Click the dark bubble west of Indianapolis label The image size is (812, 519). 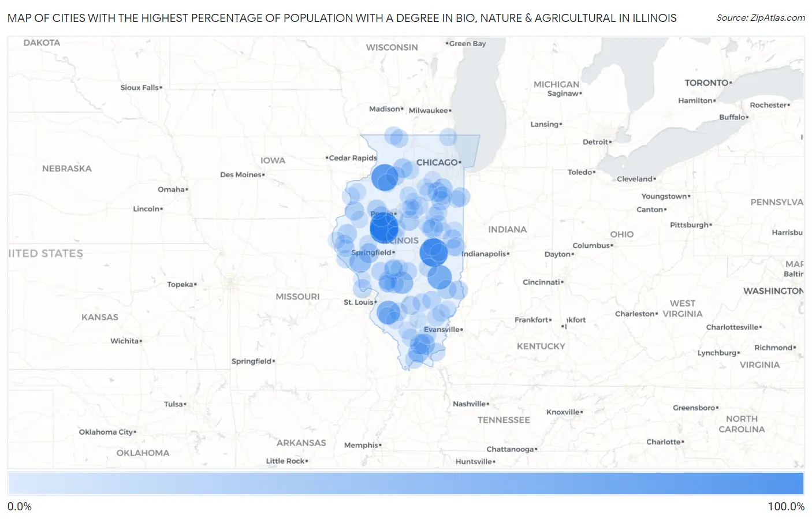(434, 252)
